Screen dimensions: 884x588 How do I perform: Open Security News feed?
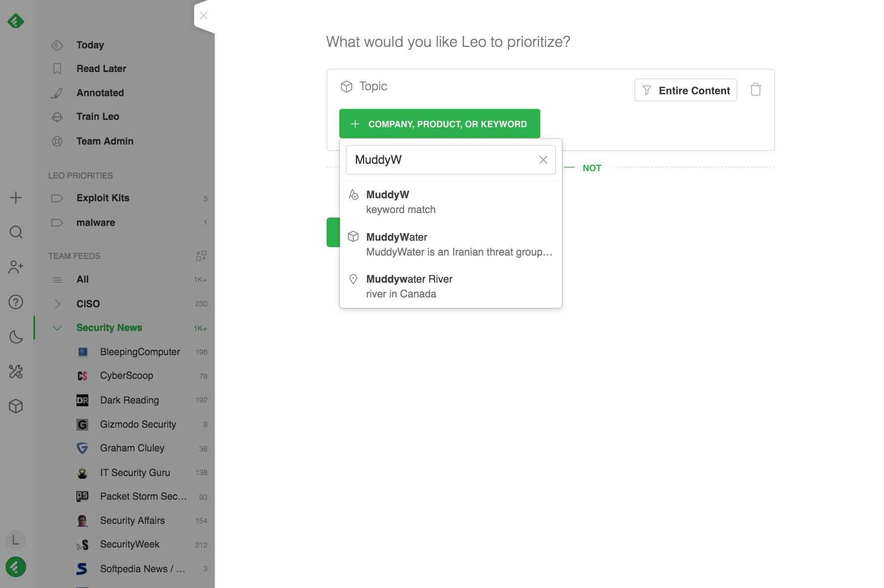tap(109, 328)
